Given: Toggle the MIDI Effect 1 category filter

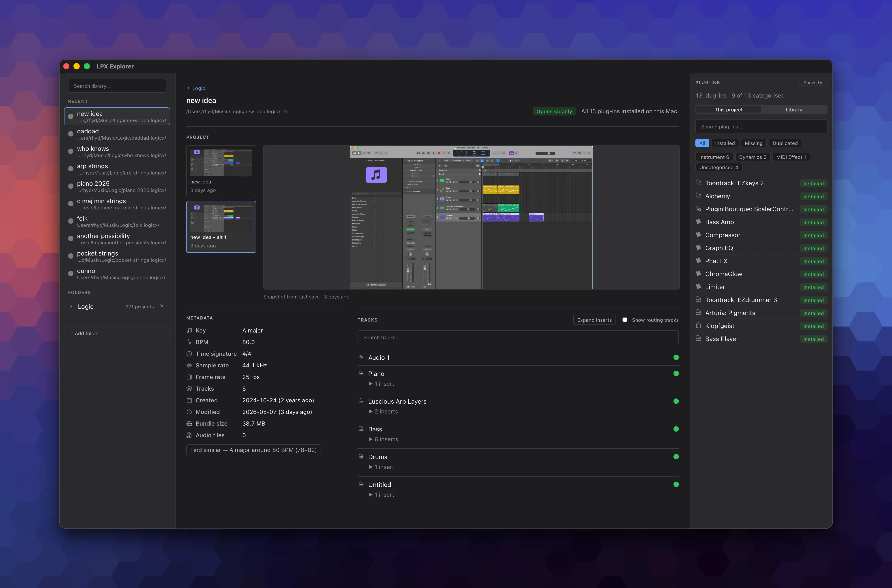Looking at the screenshot, I should [791, 157].
